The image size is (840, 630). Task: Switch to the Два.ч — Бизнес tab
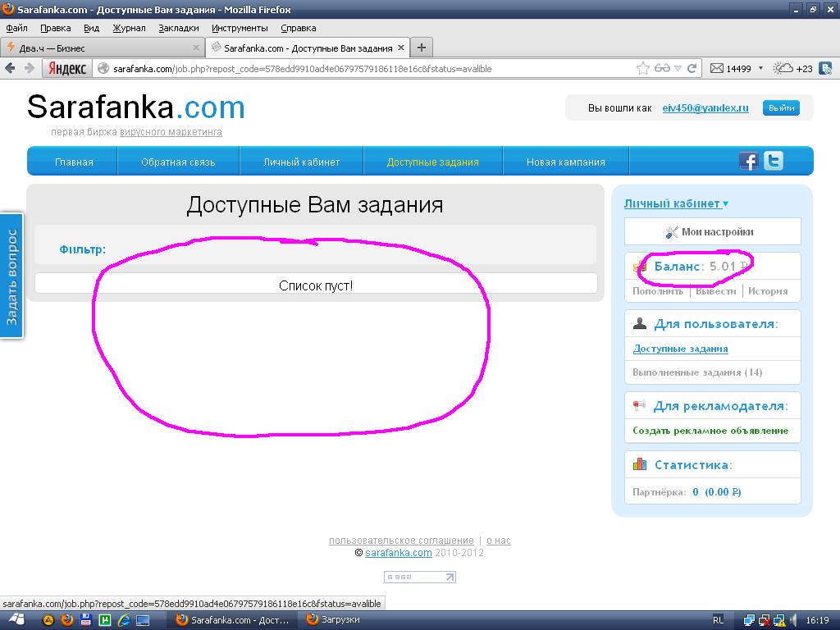(x=102, y=48)
